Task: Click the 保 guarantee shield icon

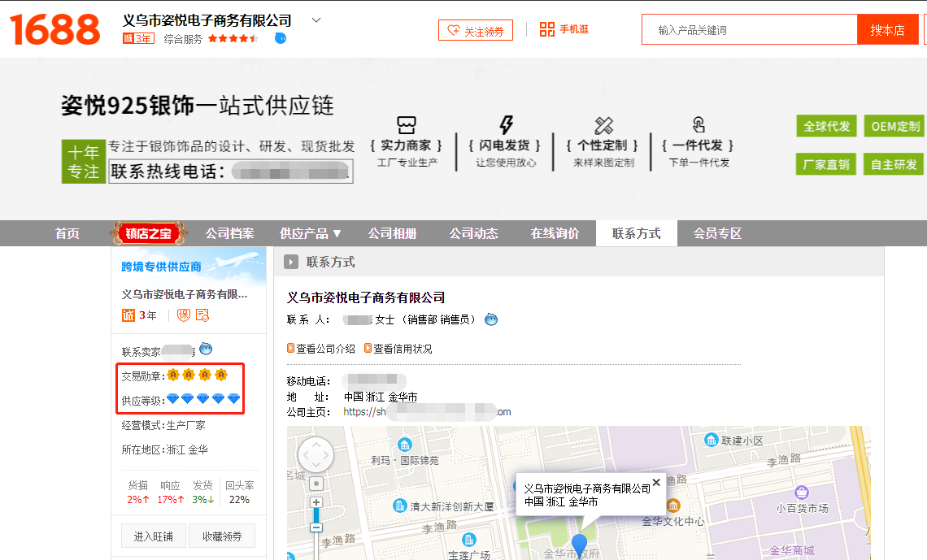Action: click(184, 315)
